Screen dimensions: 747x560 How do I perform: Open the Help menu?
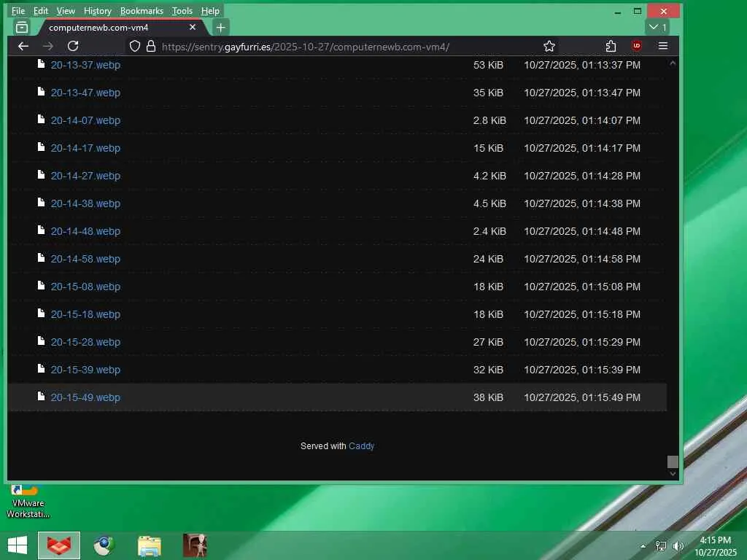pyautogui.click(x=210, y=10)
